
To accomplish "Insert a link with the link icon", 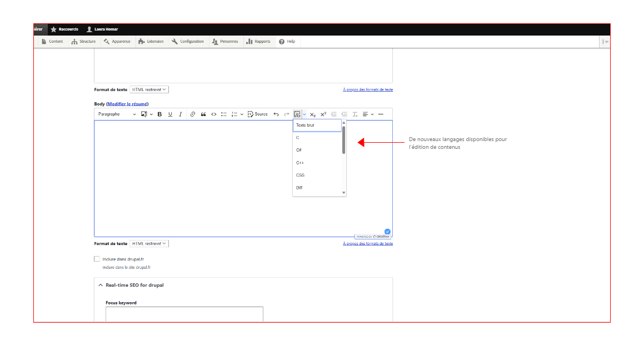I will pos(193,114).
